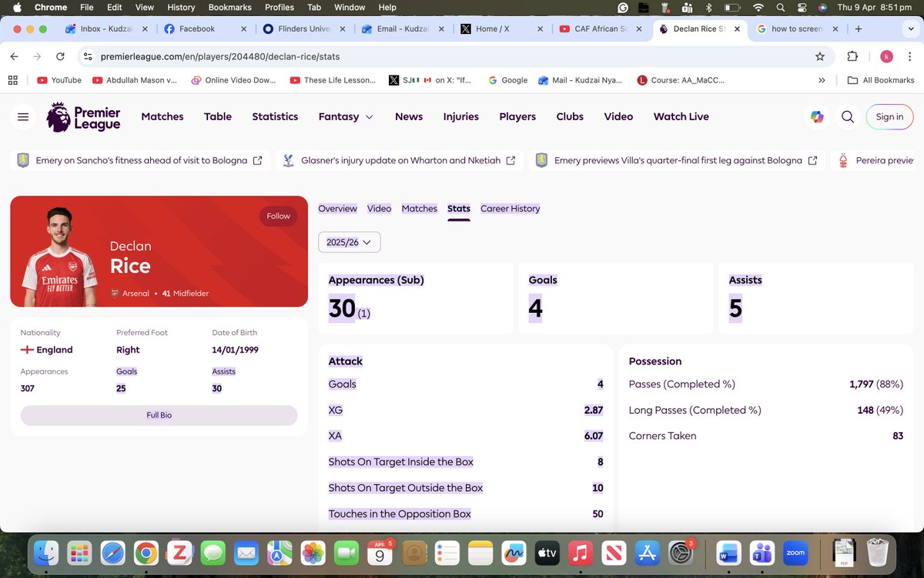Screen dimensions: 924x578
Task: Click the address bar URL field
Action: pos(454,56)
